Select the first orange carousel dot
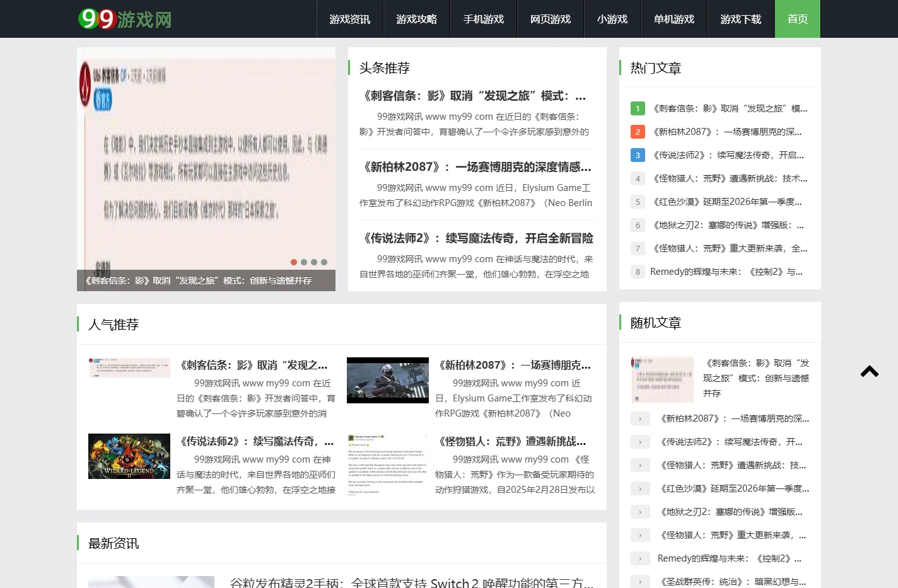898x588 pixels. [x=294, y=262]
